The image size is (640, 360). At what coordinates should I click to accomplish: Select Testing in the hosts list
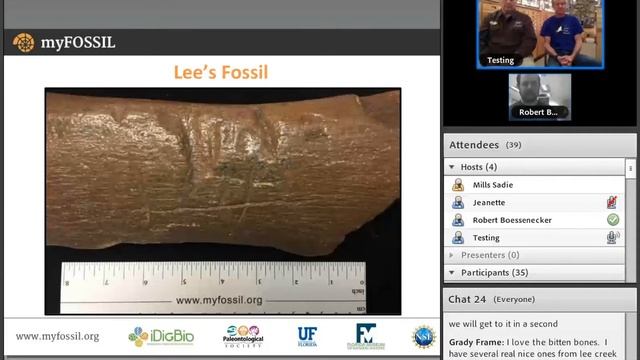(x=534, y=238)
